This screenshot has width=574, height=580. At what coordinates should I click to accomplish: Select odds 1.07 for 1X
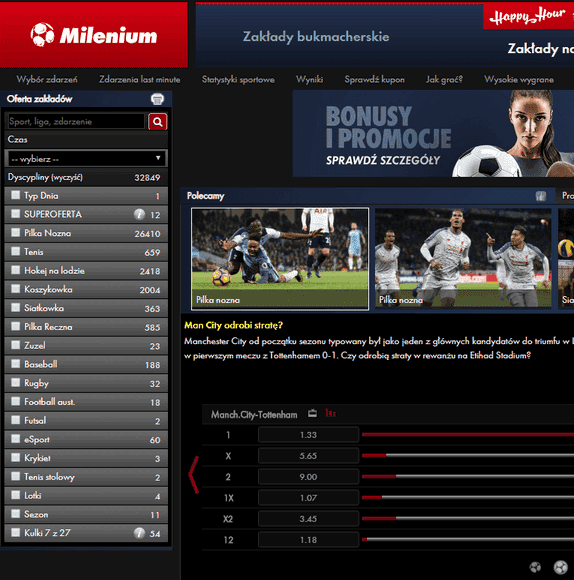click(x=308, y=498)
